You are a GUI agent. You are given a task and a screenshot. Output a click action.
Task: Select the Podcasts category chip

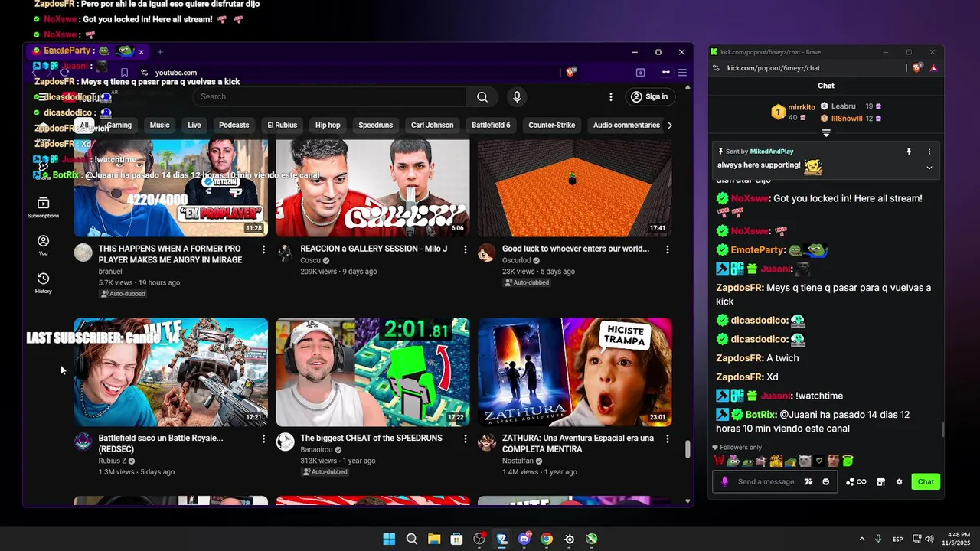pos(234,126)
